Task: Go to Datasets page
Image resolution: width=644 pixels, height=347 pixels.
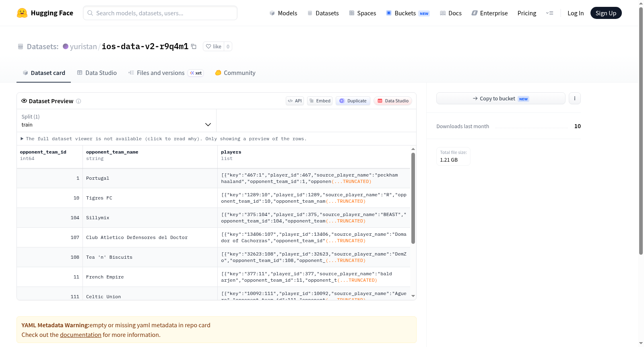Action: [323, 13]
